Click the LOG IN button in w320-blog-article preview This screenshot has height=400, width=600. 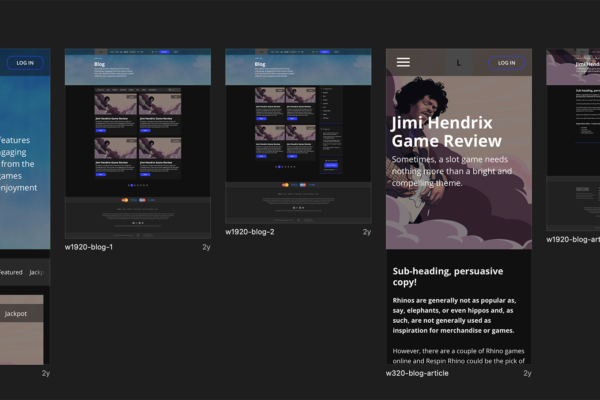(506, 63)
